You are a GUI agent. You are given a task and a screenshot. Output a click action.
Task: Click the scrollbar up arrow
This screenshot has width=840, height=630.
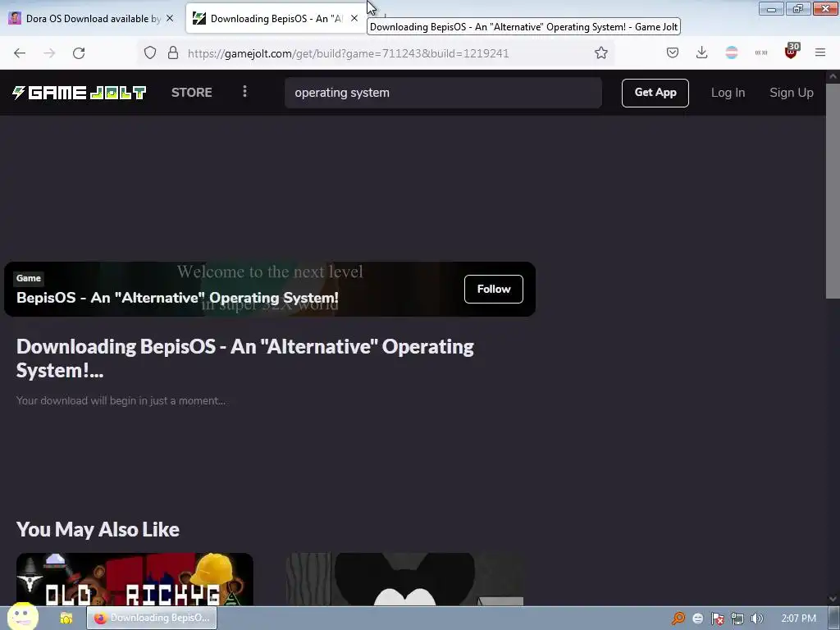click(833, 76)
